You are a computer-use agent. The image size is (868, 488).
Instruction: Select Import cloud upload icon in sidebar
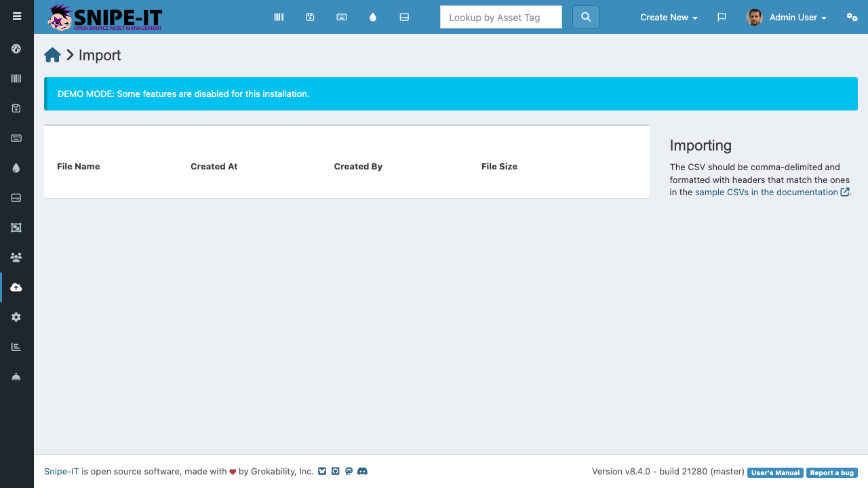pyautogui.click(x=16, y=287)
